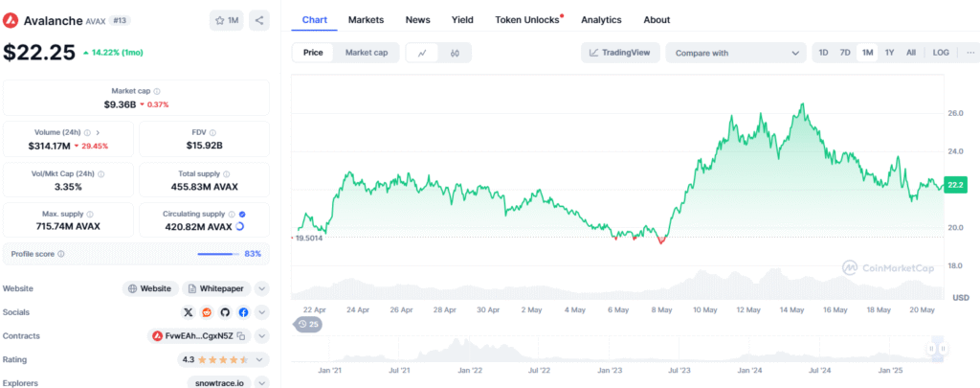This screenshot has height=388, width=980.
Task: Click verified circulating supply badge
Action: pos(242,214)
